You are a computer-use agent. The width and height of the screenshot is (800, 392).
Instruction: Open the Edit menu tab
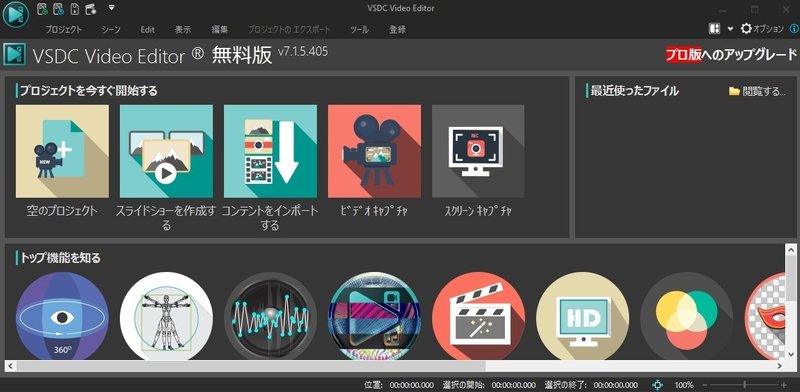tap(147, 30)
